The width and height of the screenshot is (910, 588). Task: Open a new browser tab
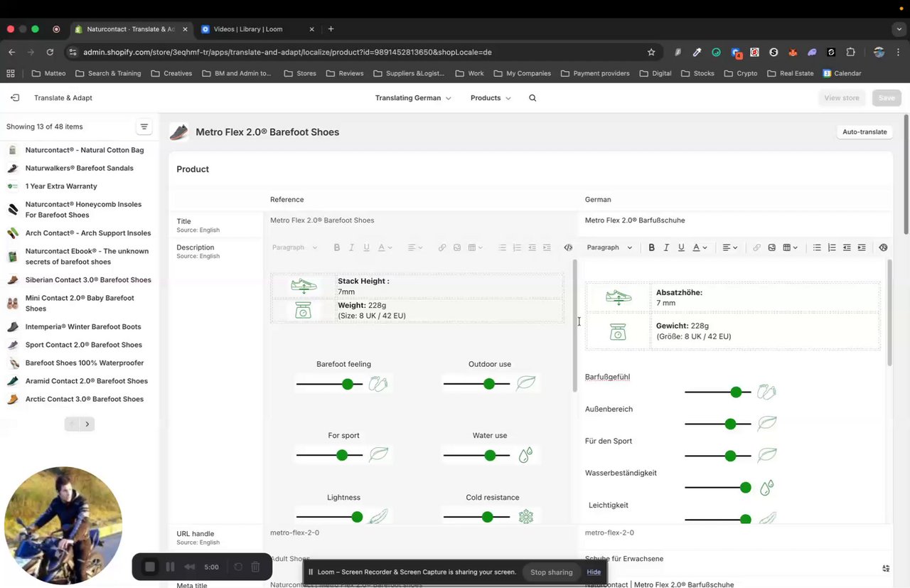(x=331, y=29)
